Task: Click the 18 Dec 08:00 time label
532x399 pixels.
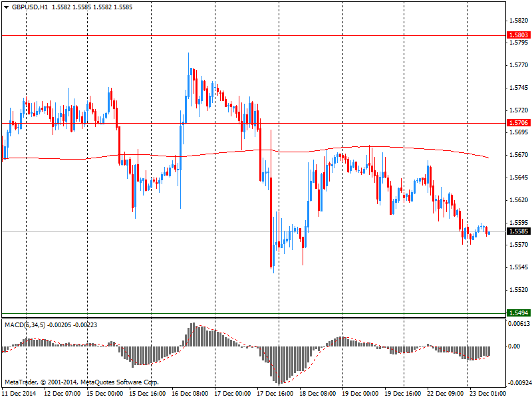Action: point(318,393)
